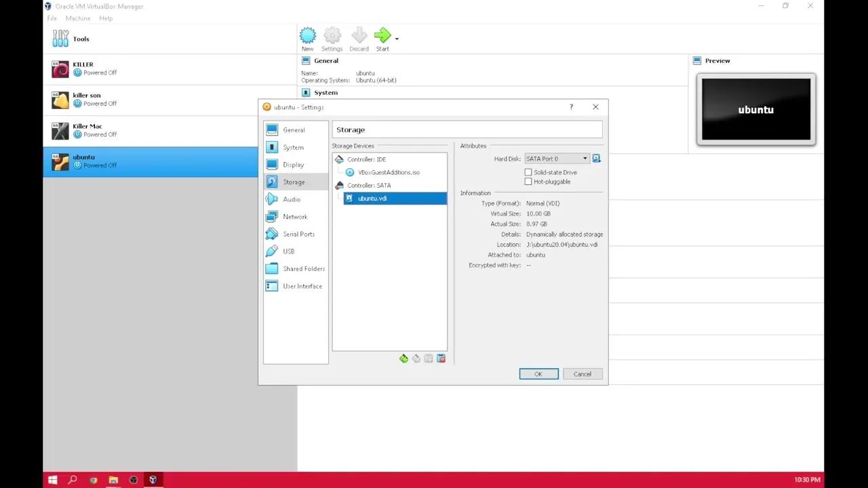868x488 pixels.
Task: Toggle the Hot-pluggable checkbox
Action: click(x=528, y=181)
